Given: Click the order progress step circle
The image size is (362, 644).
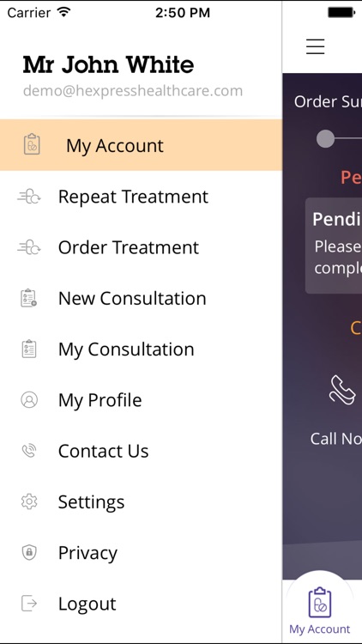Looking at the screenshot, I should point(325,139).
